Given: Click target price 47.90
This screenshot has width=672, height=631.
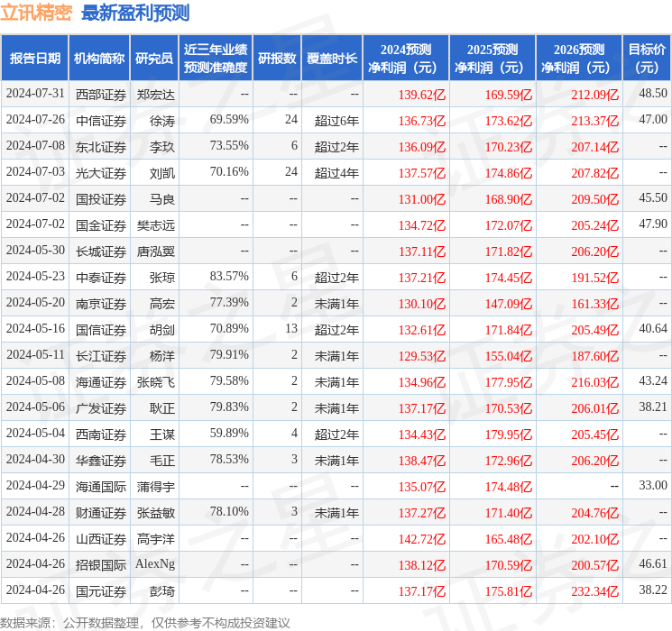Looking at the screenshot, I should point(653,224).
